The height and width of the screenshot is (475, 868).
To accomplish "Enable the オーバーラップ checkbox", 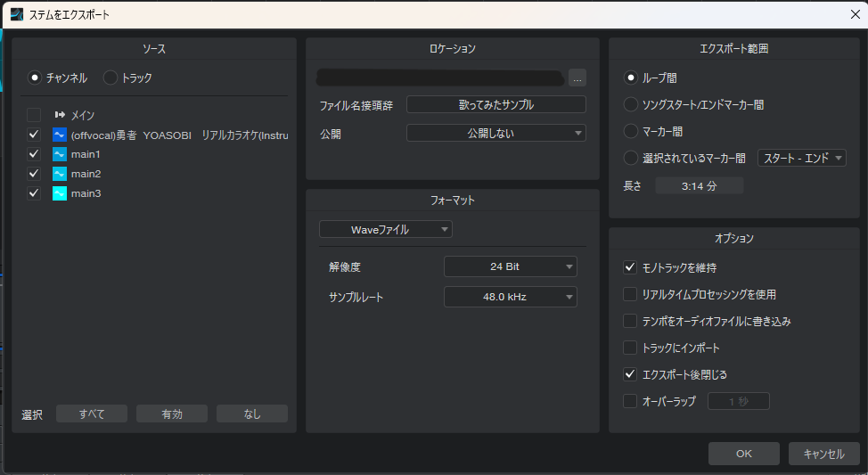I will 630,401.
